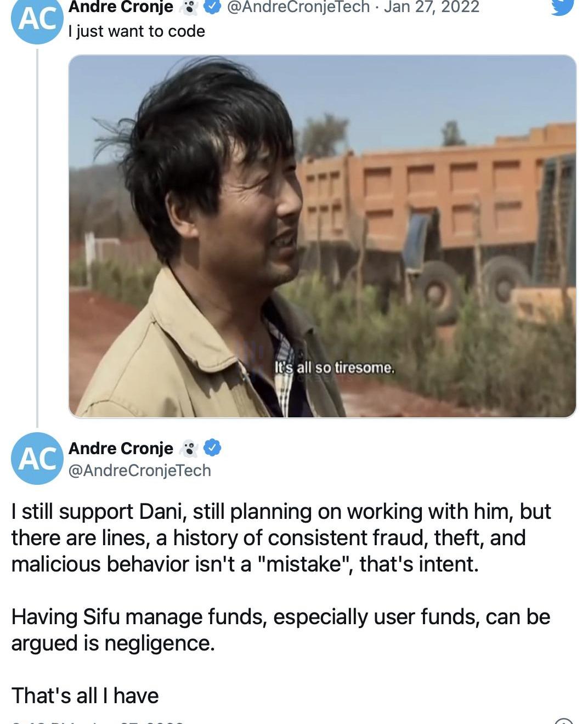Click the paragraph starting "I still support Dani"
588x724 pixels.
[281, 538]
